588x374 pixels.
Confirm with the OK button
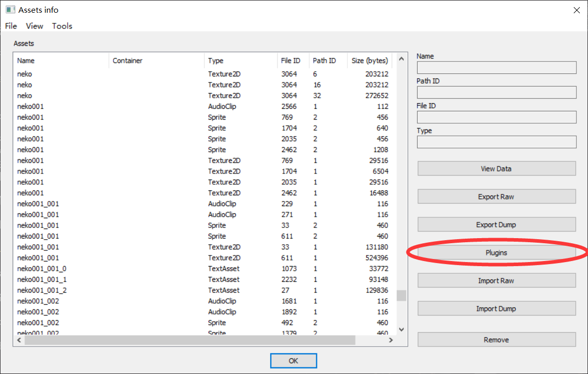(293, 361)
